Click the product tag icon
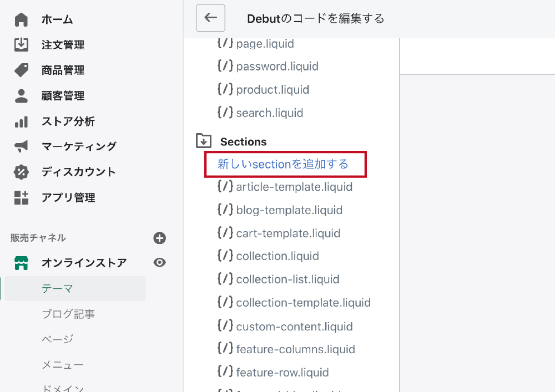This screenshot has width=555, height=392. coord(21,70)
